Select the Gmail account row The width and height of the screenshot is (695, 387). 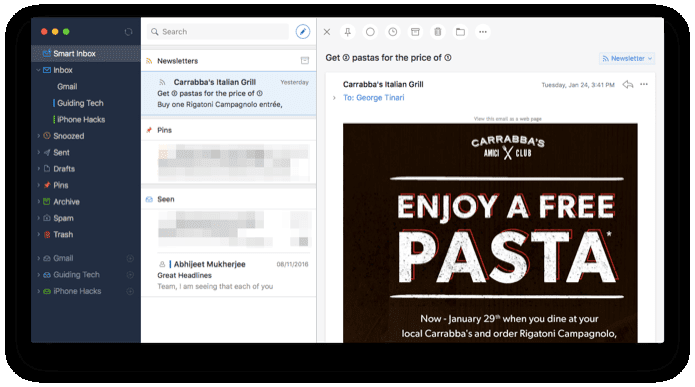[86, 258]
